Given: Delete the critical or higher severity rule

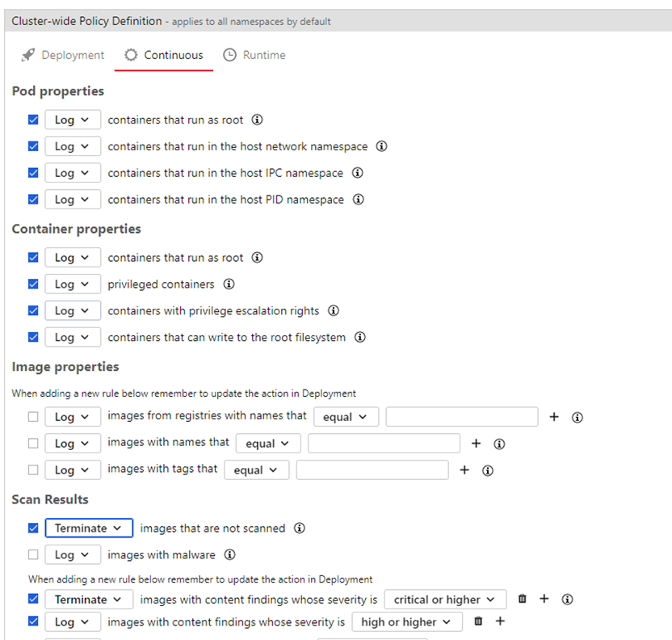Looking at the screenshot, I should (x=523, y=600).
